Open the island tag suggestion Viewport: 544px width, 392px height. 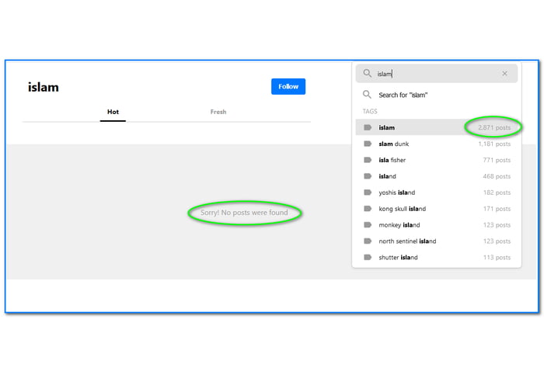click(387, 176)
